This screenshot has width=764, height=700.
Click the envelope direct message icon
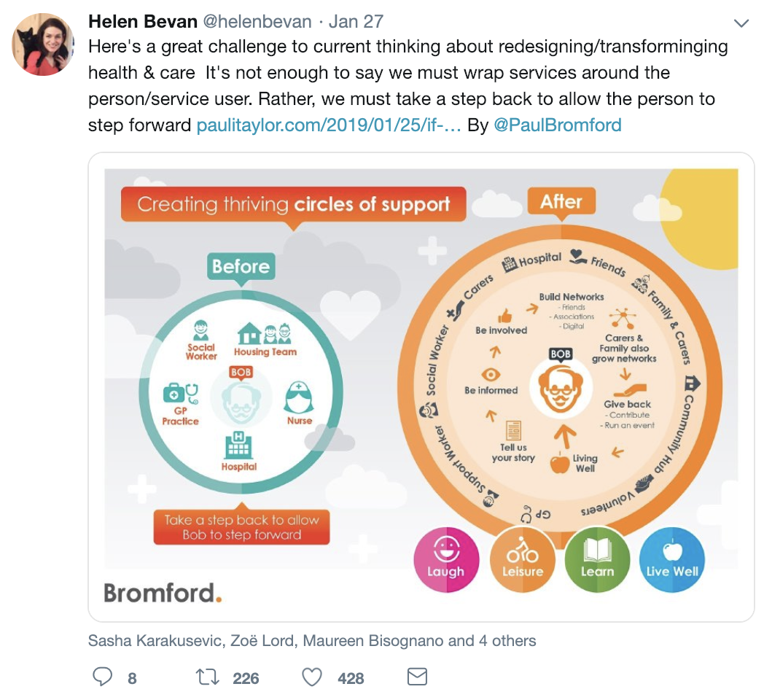coord(416,677)
